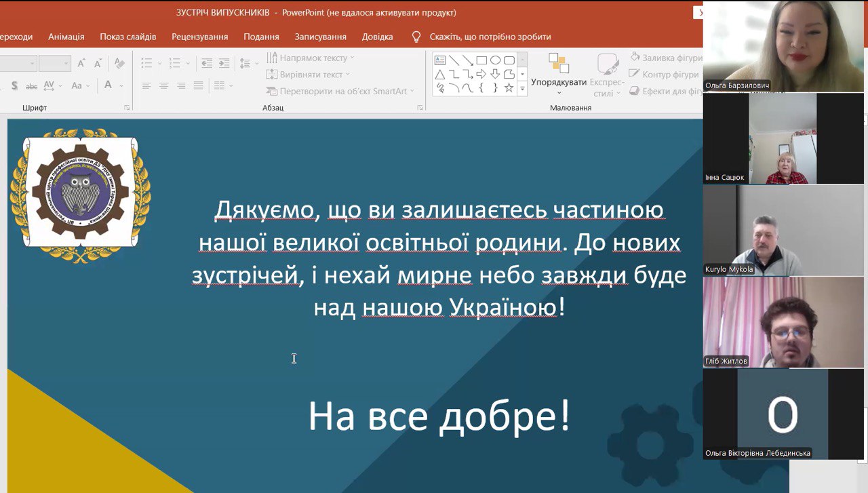Click the Перетворити на об'єкт SmartArt icon
The height and width of the screenshot is (493, 868).
[275, 91]
